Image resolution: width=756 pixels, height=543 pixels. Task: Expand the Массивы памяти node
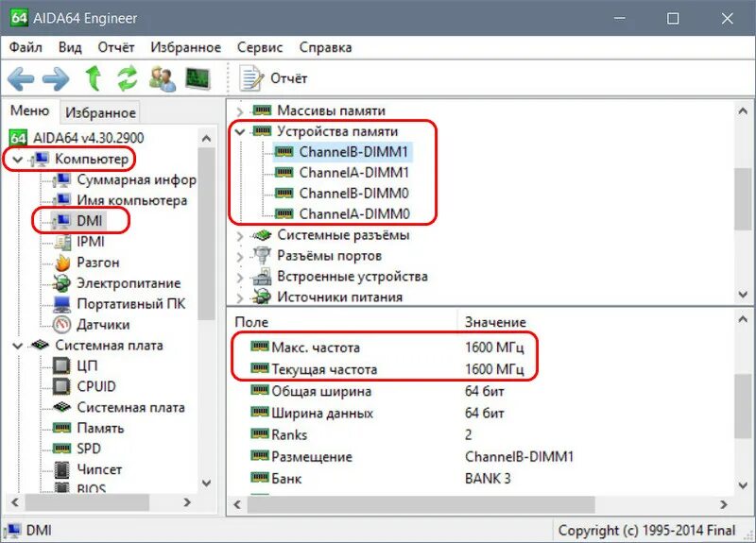[240, 111]
